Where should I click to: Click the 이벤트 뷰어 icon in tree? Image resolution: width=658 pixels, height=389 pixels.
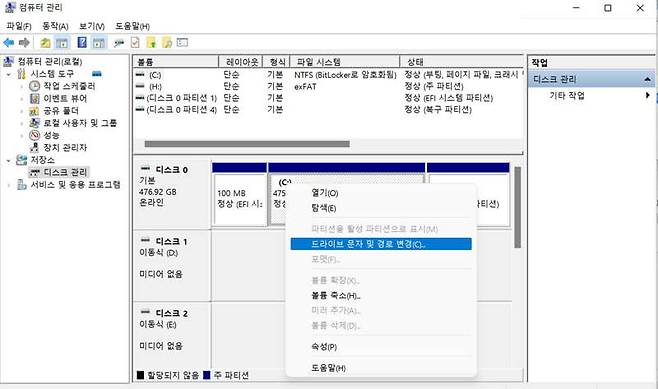[34, 99]
